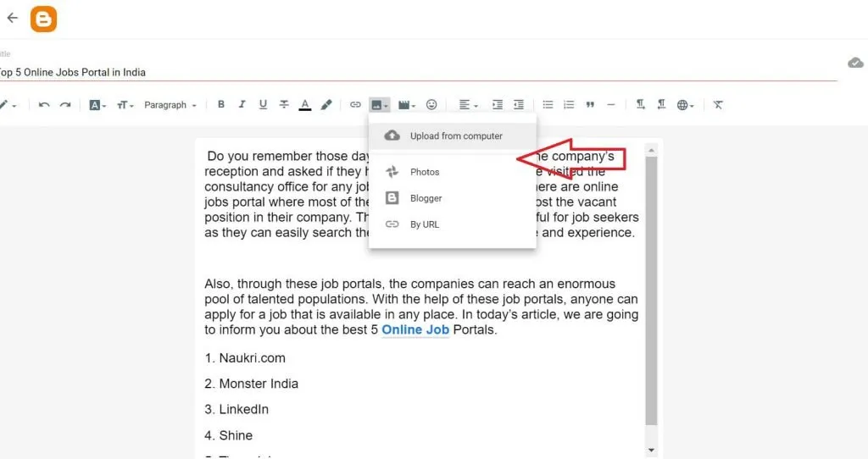Screen dimensions: 868x459
Task: Toggle underline formatting
Action: coord(263,104)
